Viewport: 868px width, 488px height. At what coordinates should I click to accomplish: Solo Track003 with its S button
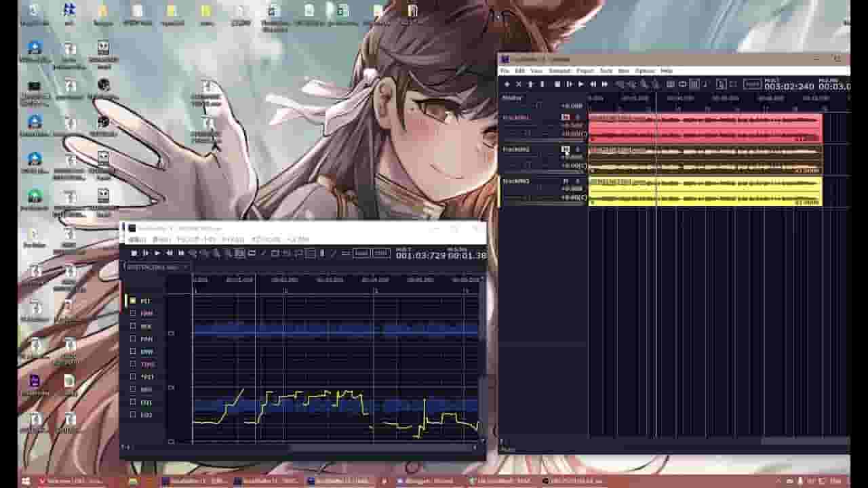point(578,181)
